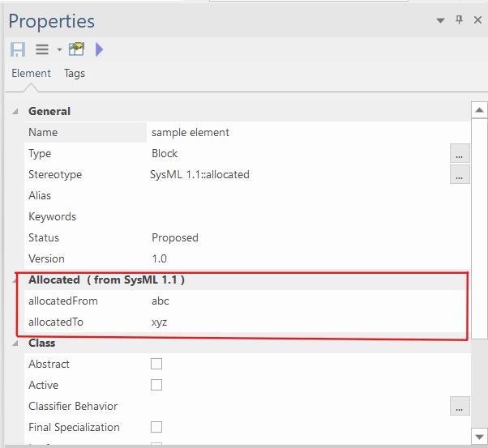Enable the Abstract checkbox
This screenshot has height=448, width=488.
tap(156, 364)
